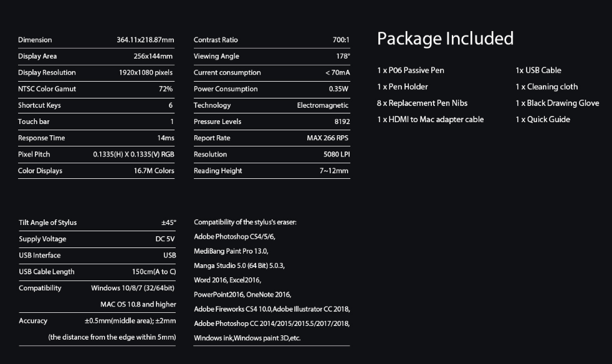Select the 1 x P06 Passive Pen item
The image size is (612, 364).
pos(411,70)
